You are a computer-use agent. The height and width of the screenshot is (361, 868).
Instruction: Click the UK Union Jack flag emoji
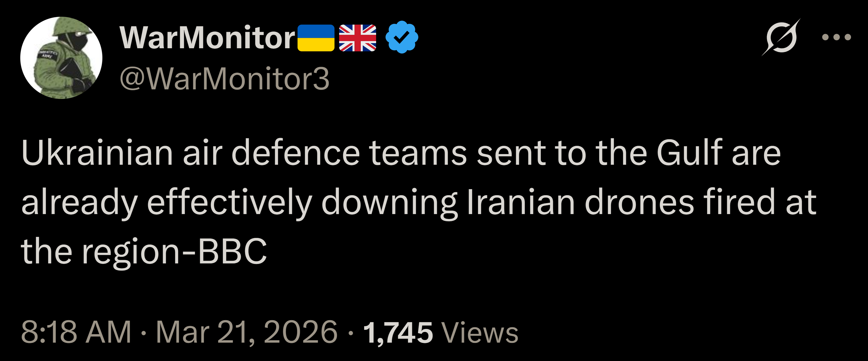tap(357, 38)
